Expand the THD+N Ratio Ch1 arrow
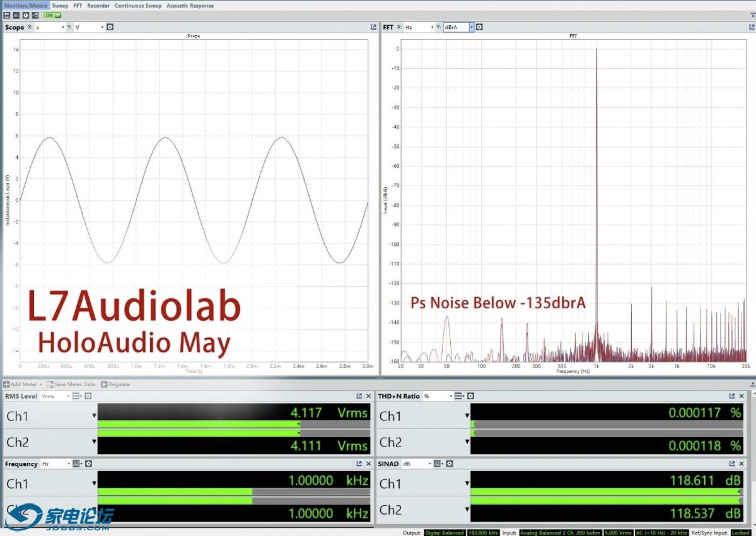 pos(467,416)
